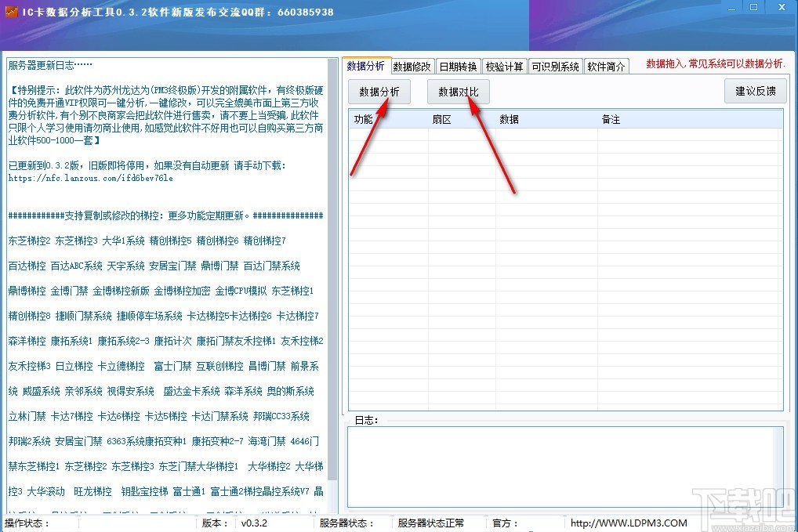798x532 pixels.
Task: Click the 捷顺停车场系统 text in the log
Action: point(149,316)
